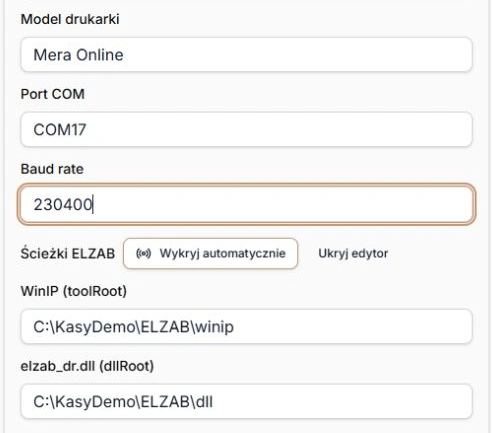Click the broadcast signal icon for auto-detect
This screenshot has width=492, height=433.
[143, 254]
